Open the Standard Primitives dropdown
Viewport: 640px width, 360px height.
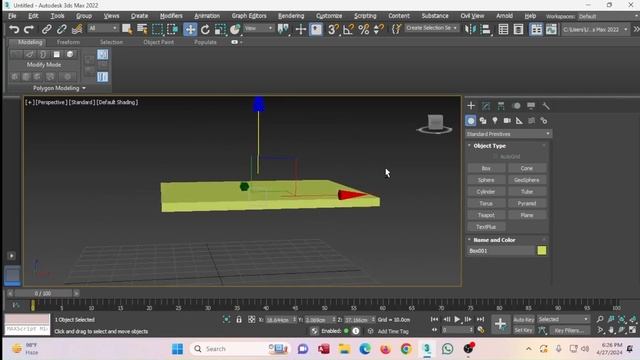pos(508,134)
